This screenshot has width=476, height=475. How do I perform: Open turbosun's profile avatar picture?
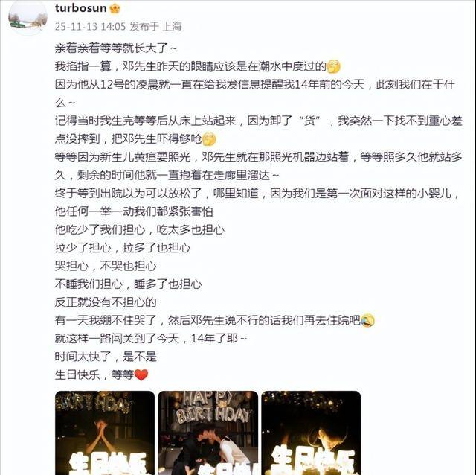[28, 16]
